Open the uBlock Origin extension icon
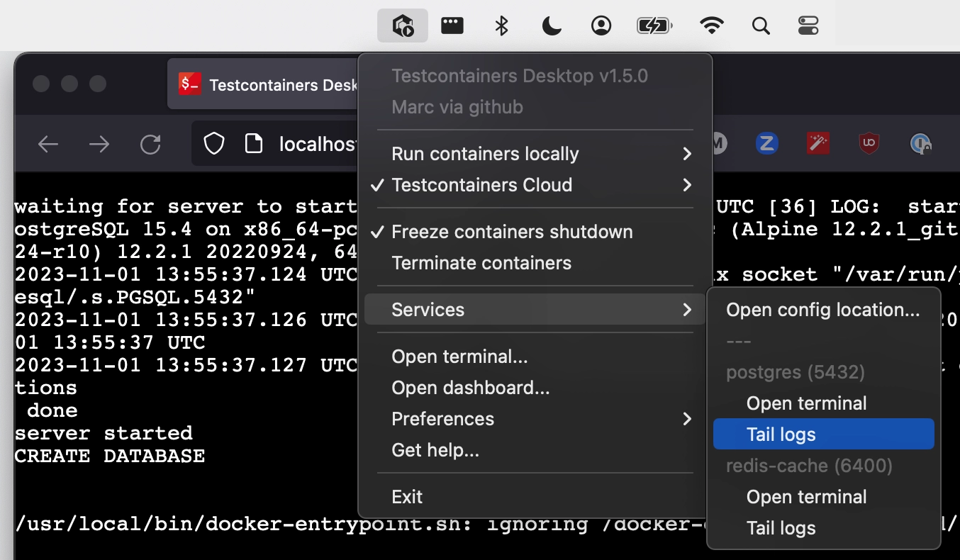The image size is (960, 560). (869, 143)
